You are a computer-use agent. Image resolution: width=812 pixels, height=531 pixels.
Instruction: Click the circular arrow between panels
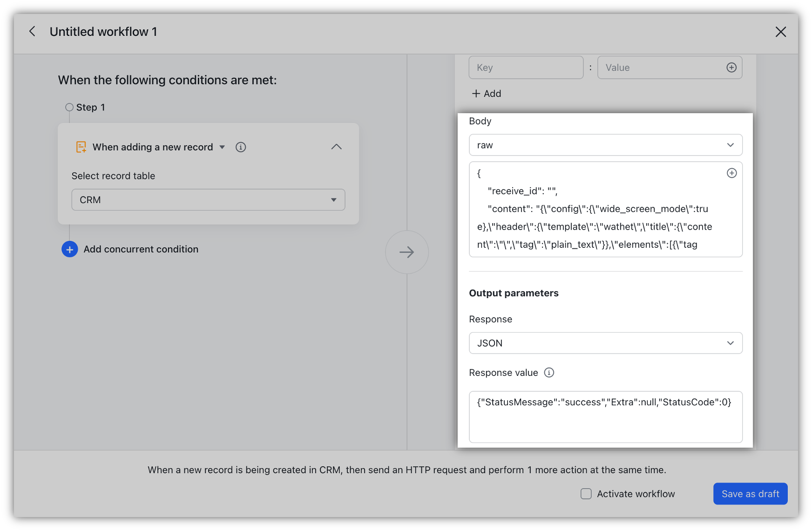click(x=406, y=252)
